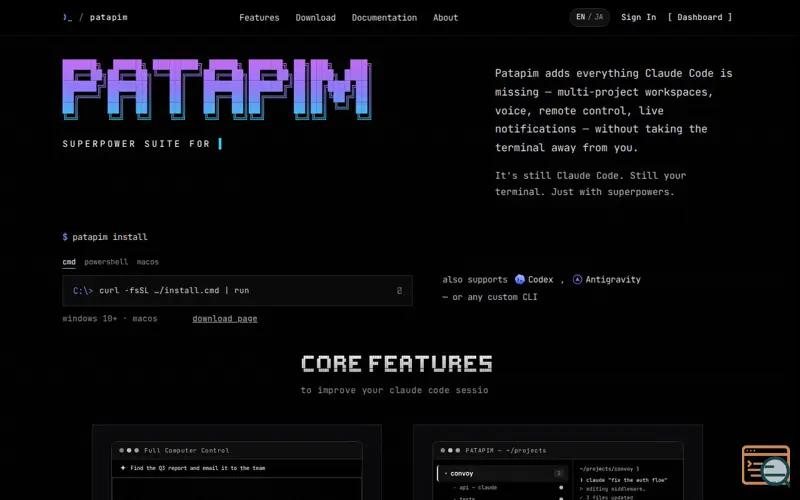Click the dollar prompt patapim install line
The height and width of the screenshot is (500, 800).
coord(105,237)
